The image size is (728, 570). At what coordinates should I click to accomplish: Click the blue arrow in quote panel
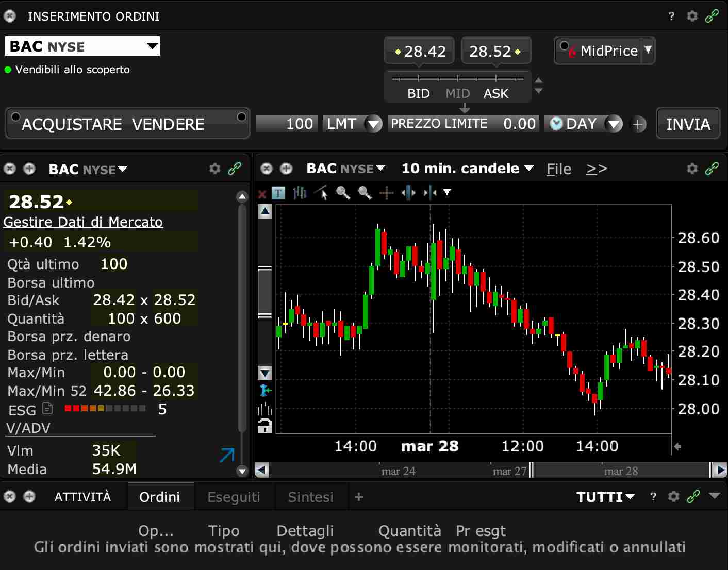point(227,455)
